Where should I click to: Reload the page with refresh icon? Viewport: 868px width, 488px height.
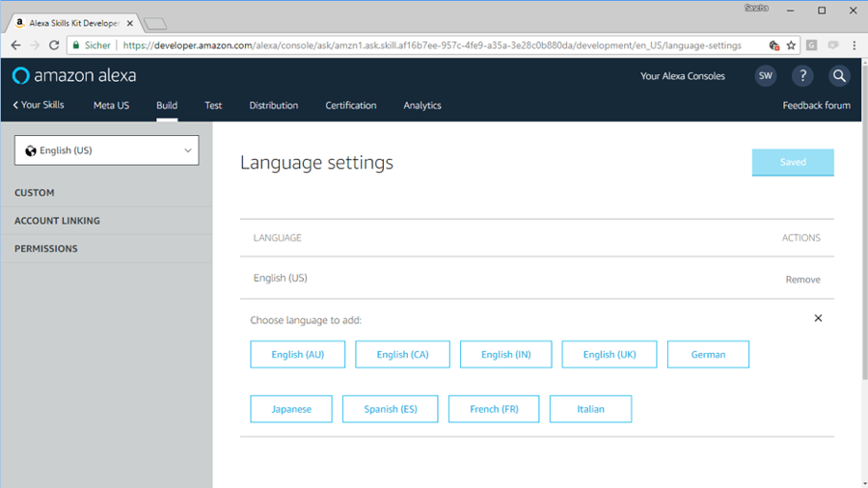point(54,45)
